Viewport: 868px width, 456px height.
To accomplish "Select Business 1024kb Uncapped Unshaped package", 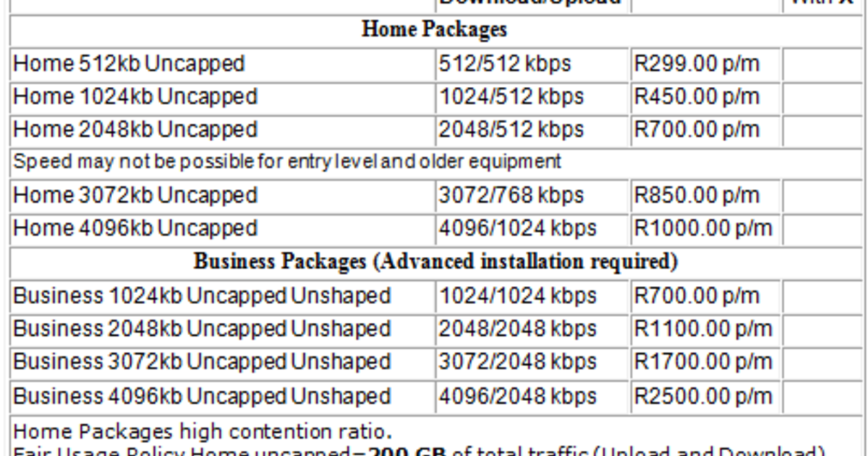I will click(x=202, y=296).
